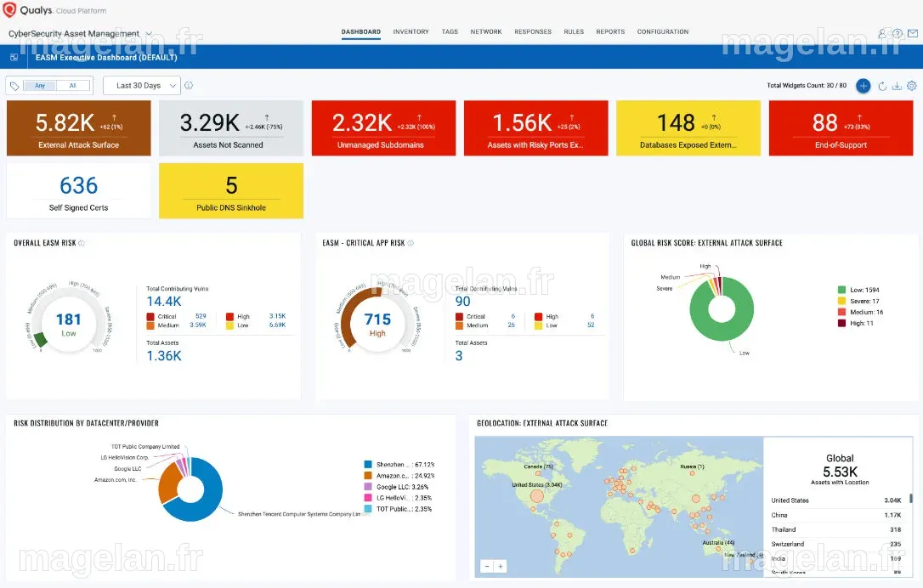Click the Qualys logo icon
Viewport: 923px width, 588px height.
(x=8, y=10)
